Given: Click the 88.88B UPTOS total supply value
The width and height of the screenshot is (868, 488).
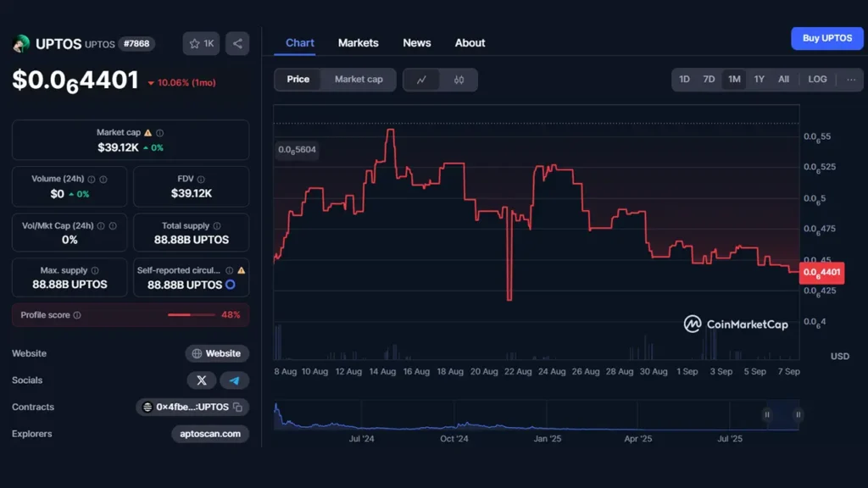Looking at the screenshot, I should 192,240.
